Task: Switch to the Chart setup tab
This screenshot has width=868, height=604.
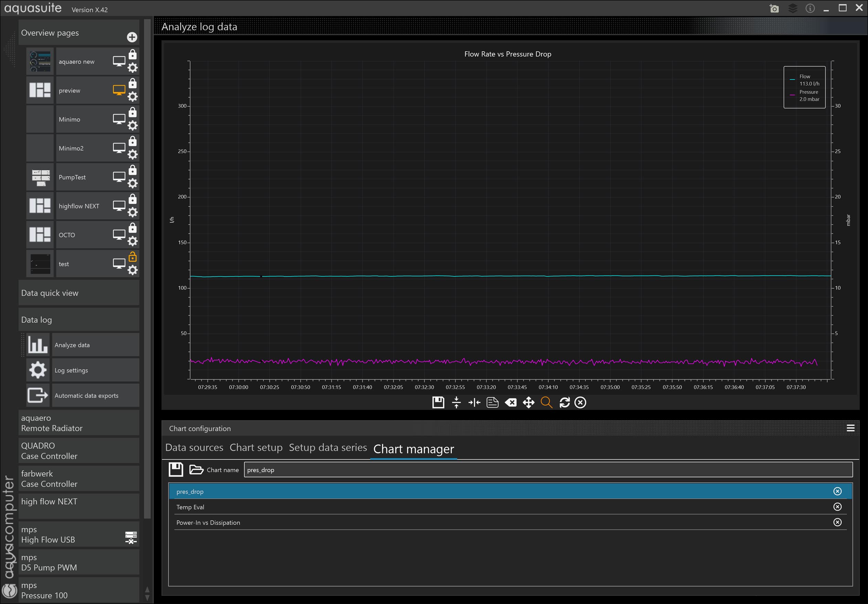Action: [x=256, y=447]
